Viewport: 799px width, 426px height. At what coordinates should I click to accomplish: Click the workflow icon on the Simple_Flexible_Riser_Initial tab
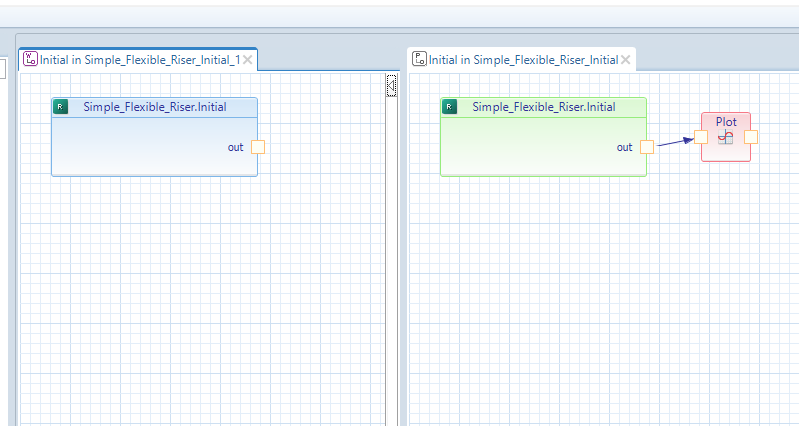pos(419,60)
